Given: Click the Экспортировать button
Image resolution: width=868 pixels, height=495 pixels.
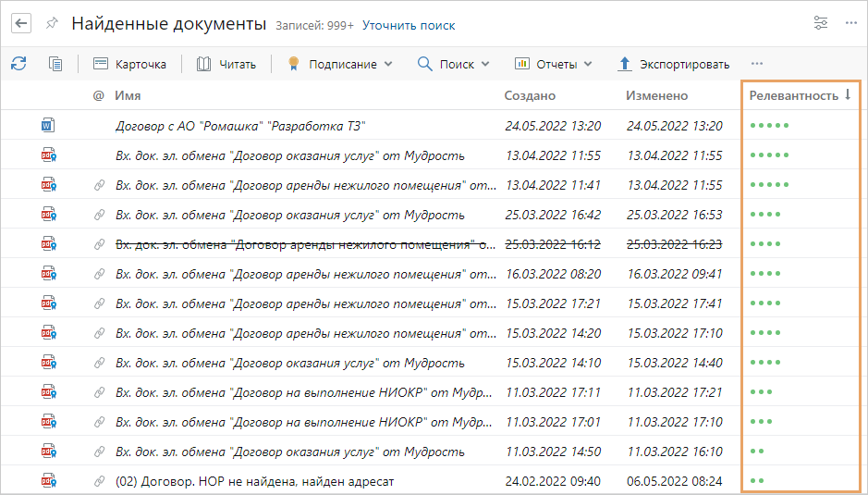Looking at the screenshot, I should click(674, 64).
